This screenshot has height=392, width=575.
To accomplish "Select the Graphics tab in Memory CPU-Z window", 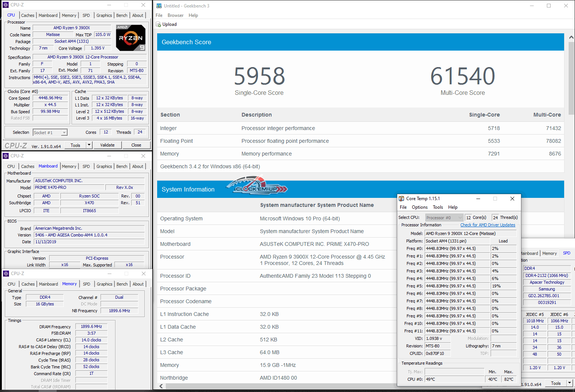I will pos(105,284).
